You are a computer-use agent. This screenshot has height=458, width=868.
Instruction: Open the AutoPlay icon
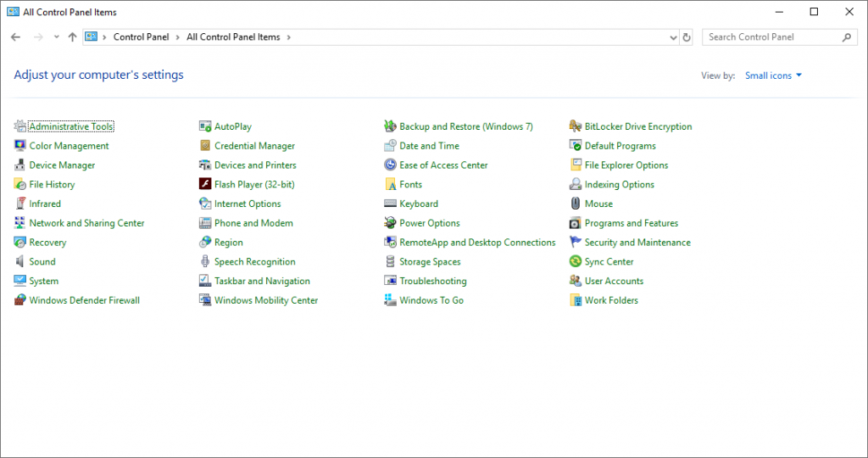click(205, 126)
